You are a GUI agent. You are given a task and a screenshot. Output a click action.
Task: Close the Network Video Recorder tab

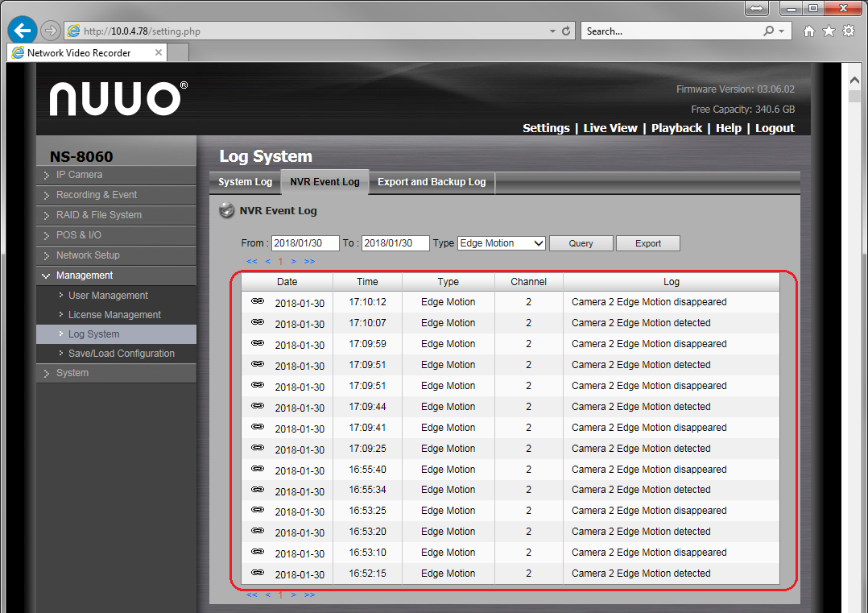pyautogui.click(x=159, y=52)
